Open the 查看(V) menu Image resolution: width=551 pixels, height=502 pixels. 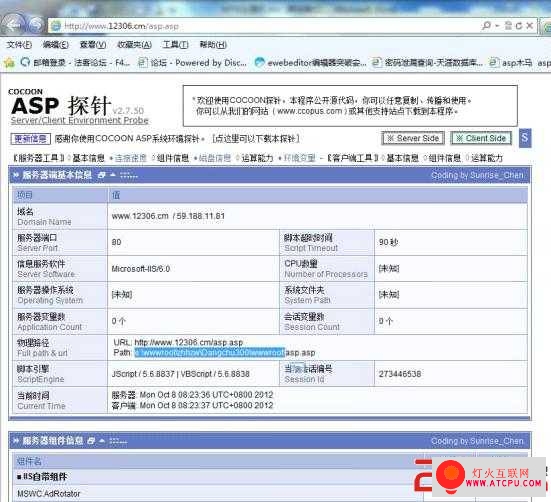click(93, 45)
